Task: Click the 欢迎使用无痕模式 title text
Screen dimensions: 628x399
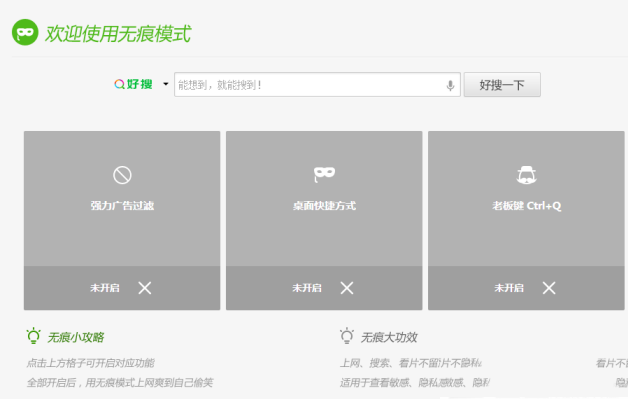Action: 118,33
